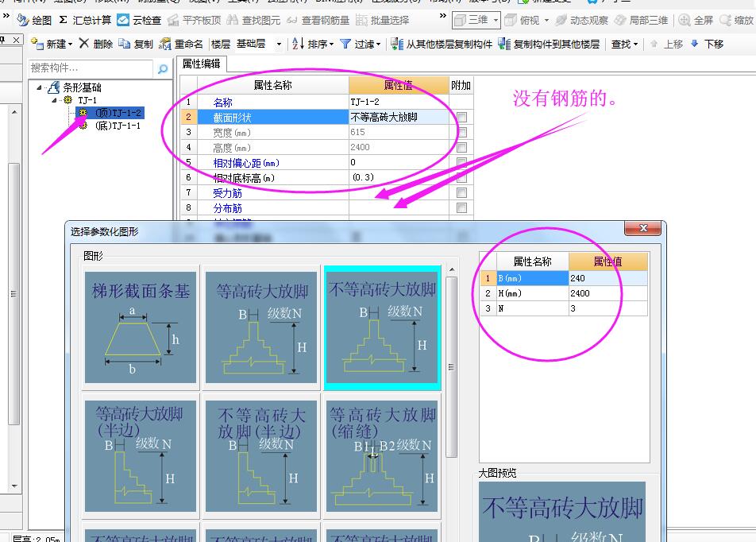Screen dimensions: 756x542
Task: Click 缩放 zoom icon
Action: tap(725, 21)
